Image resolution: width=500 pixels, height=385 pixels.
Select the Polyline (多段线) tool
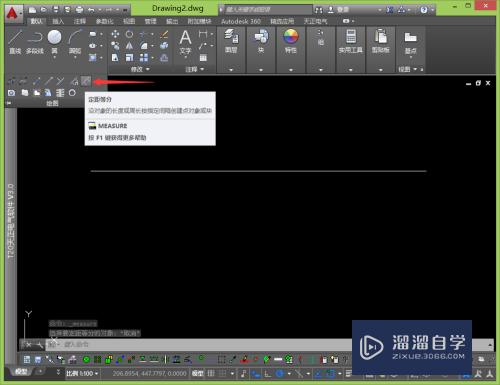[x=34, y=41]
